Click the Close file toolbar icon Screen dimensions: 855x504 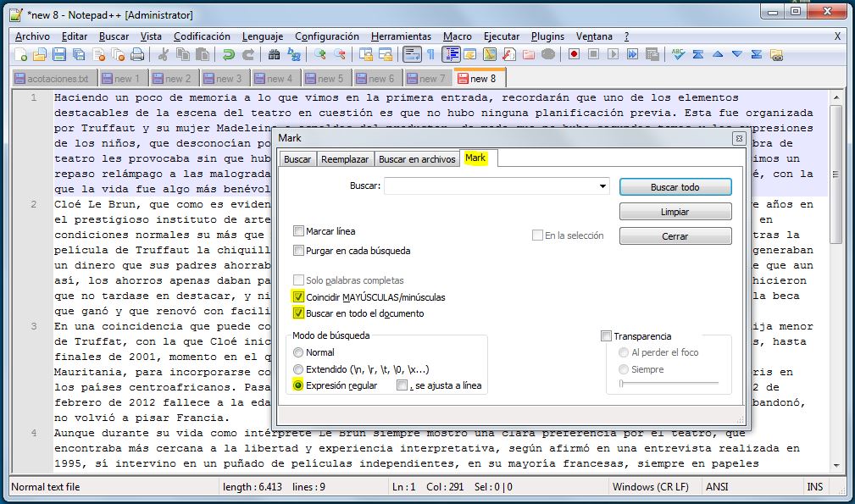[x=98, y=54]
